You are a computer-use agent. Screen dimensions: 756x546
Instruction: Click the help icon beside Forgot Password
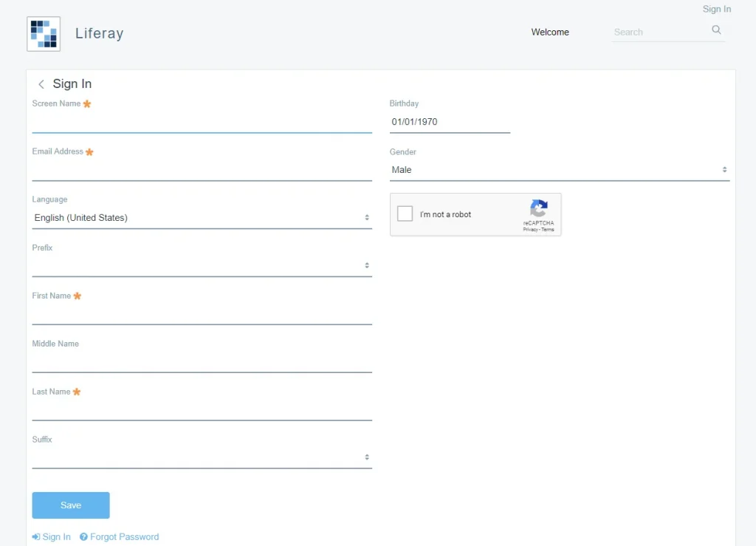tap(83, 536)
